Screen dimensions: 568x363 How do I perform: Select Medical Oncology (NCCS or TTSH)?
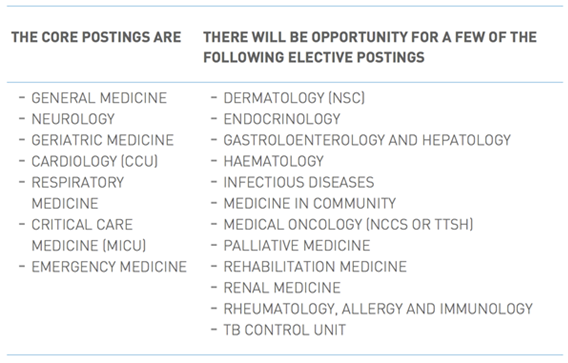tap(348, 225)
